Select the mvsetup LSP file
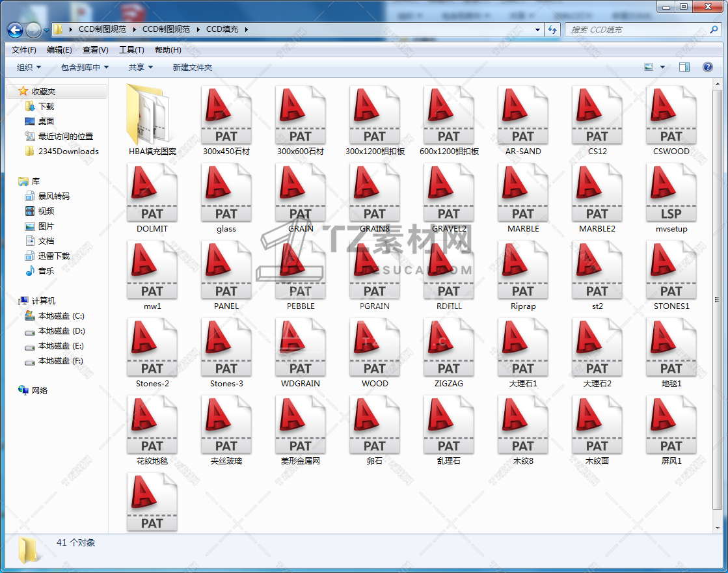The height and width of the screenshot is (573, 728). [671, 198]
